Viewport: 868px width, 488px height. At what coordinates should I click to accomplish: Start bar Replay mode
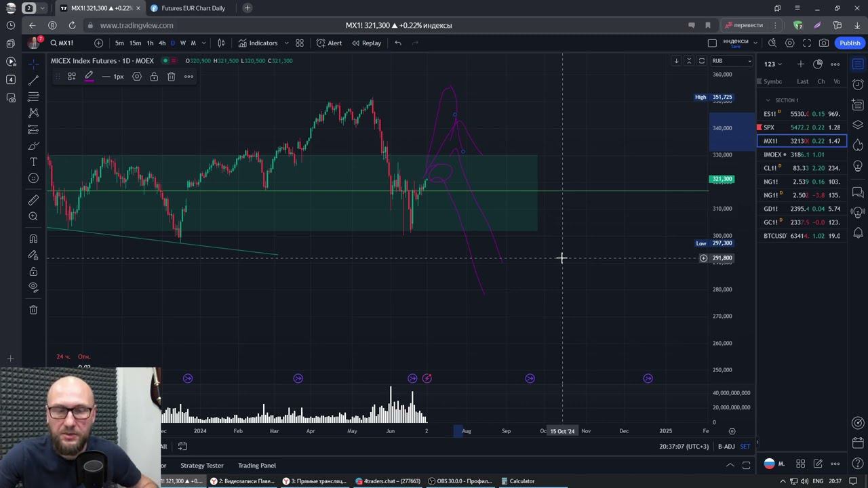click(366, 43)
